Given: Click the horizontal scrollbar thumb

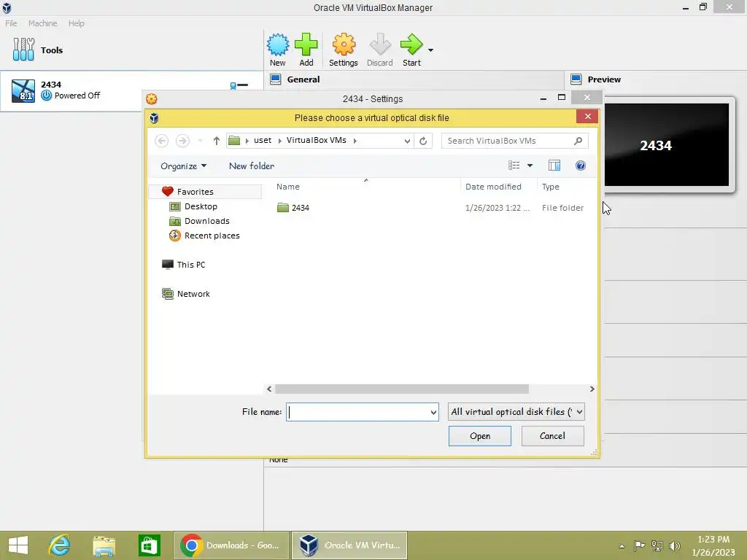Looking at the screenshot, I should pyautogui.click(x=402, y=389).
